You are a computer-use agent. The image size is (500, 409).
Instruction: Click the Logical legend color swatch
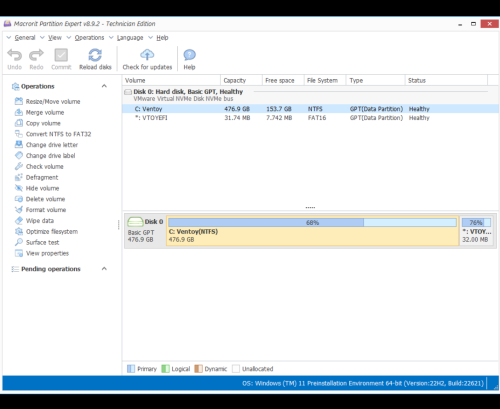[165, 369]
